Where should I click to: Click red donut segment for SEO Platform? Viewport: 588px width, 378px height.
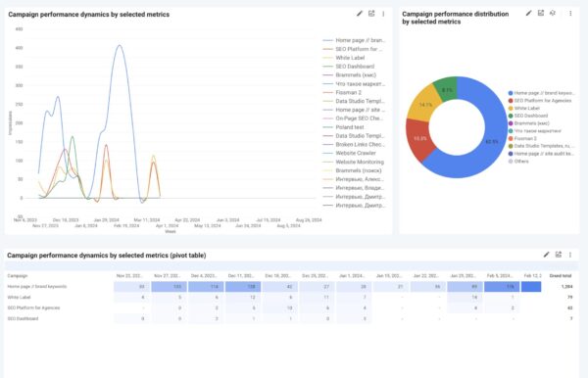[420, 139]
